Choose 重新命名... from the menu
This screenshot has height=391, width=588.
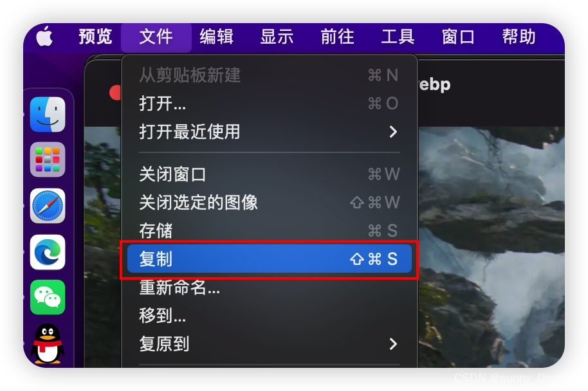coord(270,287)
